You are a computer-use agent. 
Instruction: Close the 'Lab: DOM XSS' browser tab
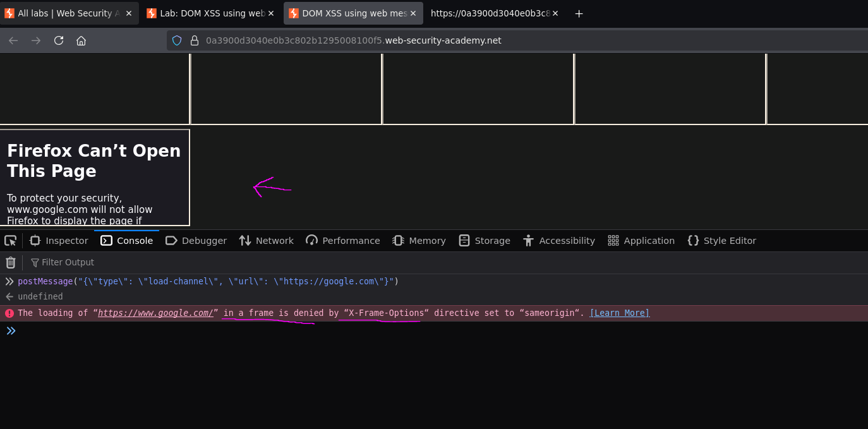coord(271,13)
